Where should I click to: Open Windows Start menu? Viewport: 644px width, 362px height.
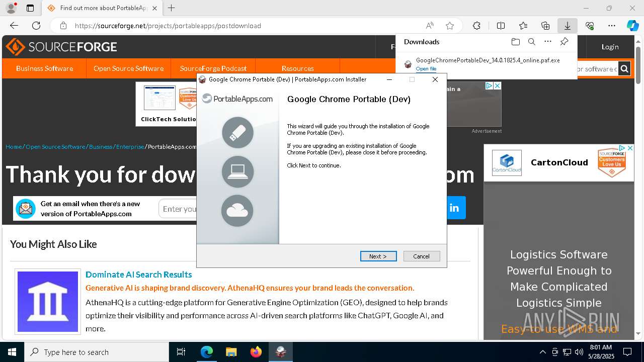[12, 352]
